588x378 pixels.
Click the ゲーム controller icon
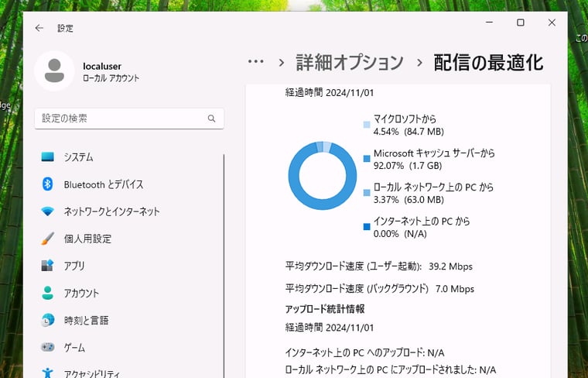pyautogui.click(x=48, y=347)
